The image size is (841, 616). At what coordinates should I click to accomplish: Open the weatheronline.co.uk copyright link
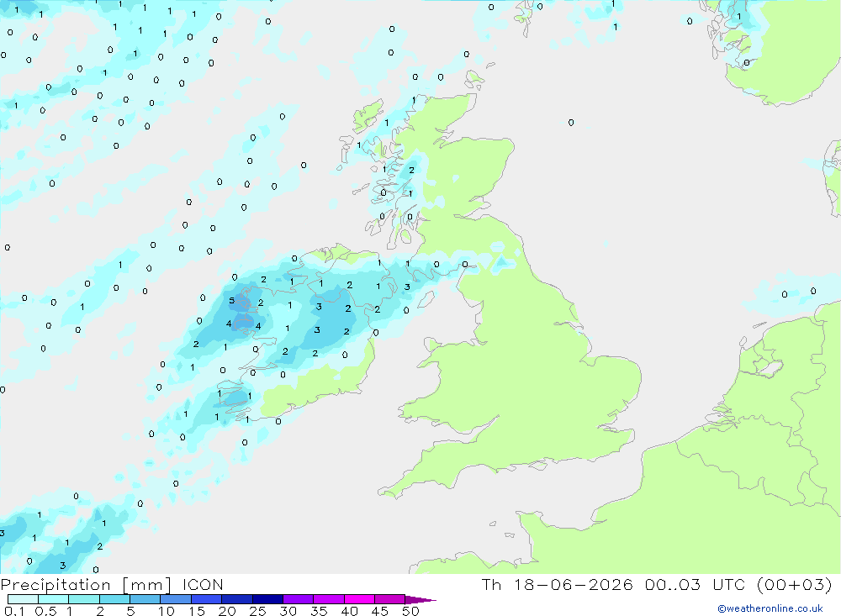coord(770,608)
